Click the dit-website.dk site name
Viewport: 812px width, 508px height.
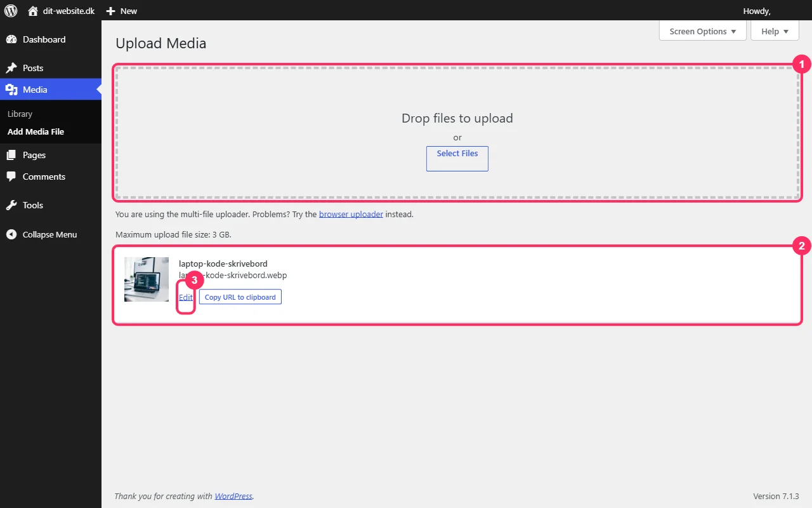[69, 11]
